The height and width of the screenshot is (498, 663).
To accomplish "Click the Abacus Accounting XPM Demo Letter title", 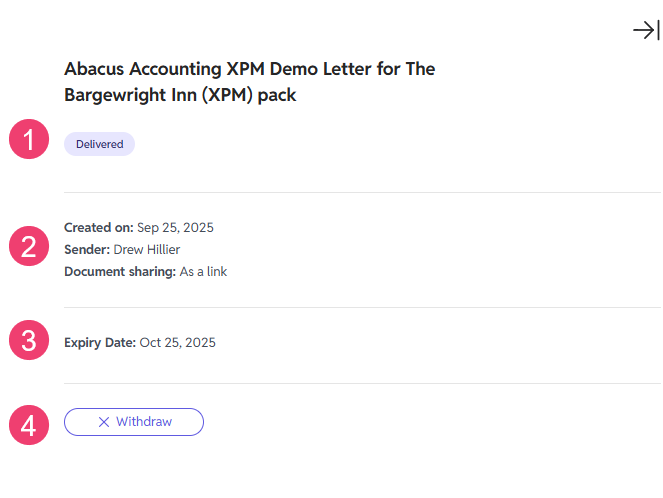I will (x=249, y=70).
